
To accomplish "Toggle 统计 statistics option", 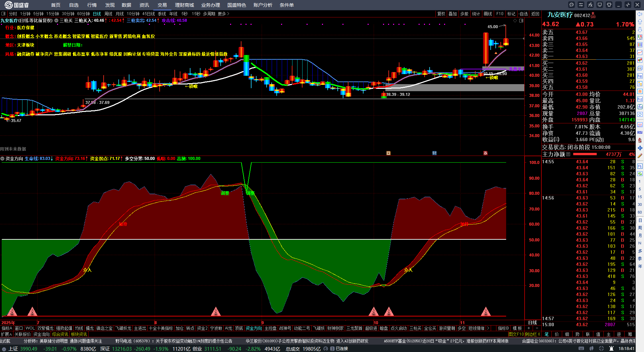I will pos(476,14).
